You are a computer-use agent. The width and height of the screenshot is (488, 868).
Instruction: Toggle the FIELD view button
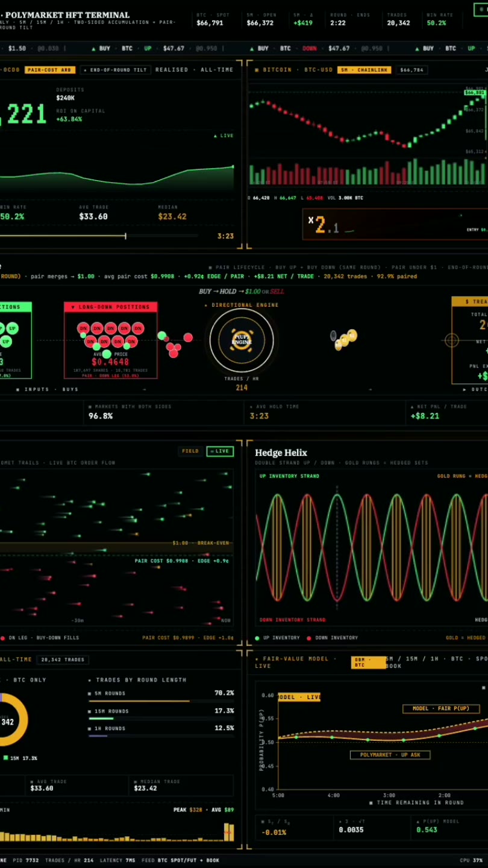(190, 451)
